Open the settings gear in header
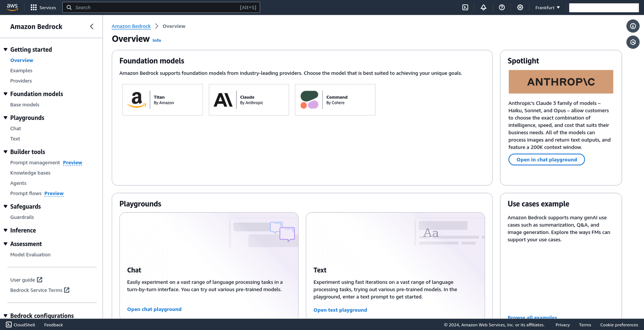 tap(520, 7)
